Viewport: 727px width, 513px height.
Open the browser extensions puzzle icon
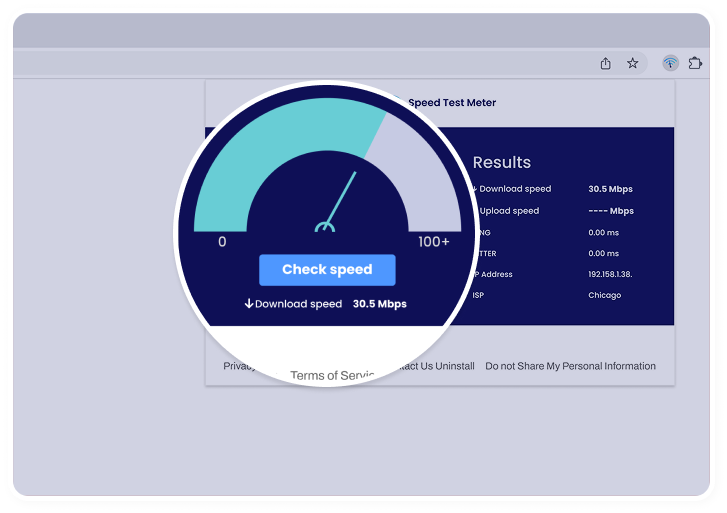coord(695,63)
